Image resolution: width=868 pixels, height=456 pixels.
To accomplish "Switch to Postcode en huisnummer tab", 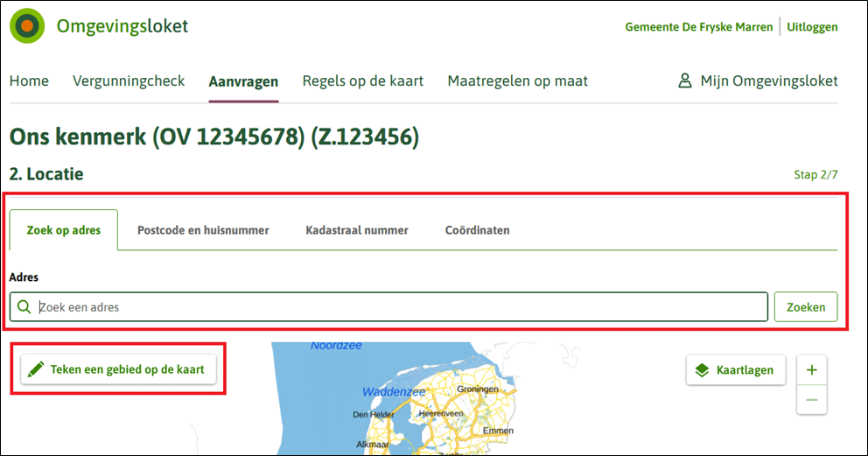I will coord(203,230).
